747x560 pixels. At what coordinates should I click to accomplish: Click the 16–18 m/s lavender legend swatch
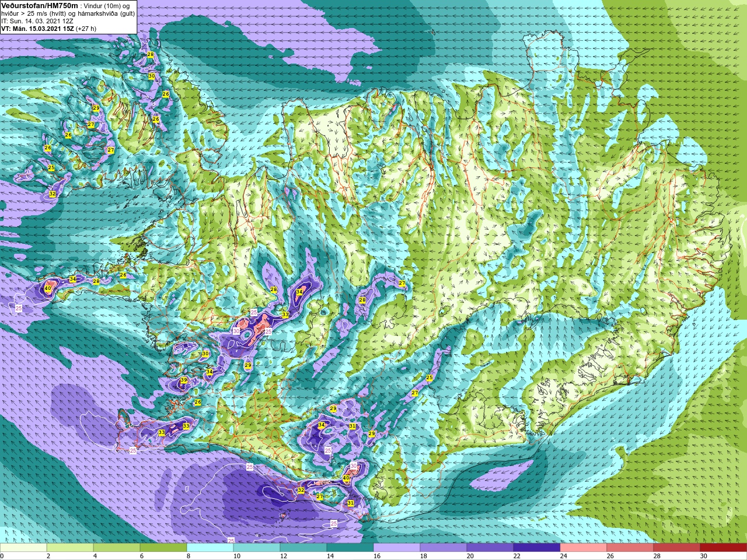(x=397, y=548)
